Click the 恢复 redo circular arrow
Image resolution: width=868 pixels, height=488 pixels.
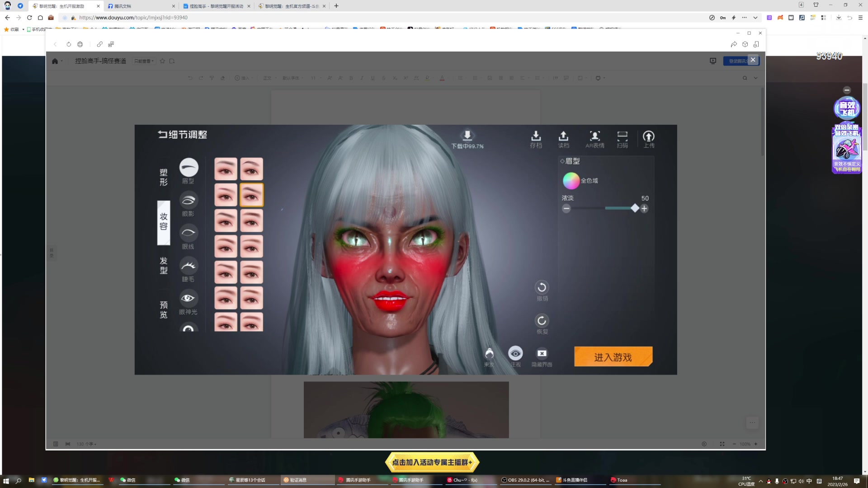pos(542,321)
